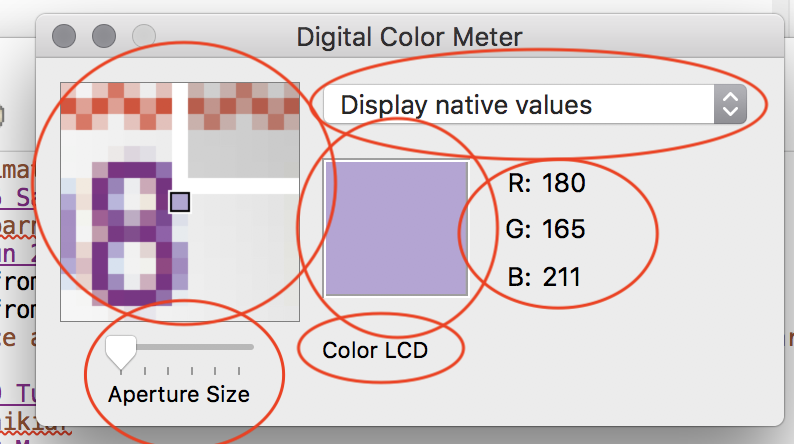Viewport: 794px width, 444px height.
Task: Click the right end of aperture slider track
Action: (250, 347)
